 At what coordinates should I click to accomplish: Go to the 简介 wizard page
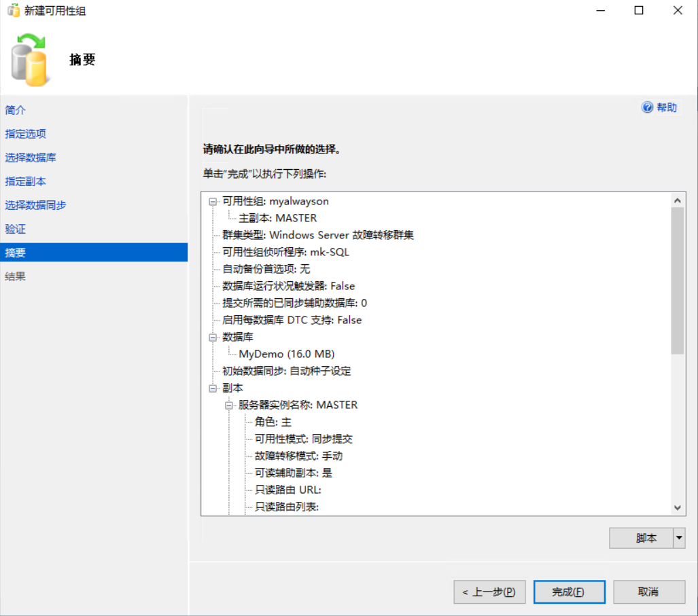coord(15,110)
